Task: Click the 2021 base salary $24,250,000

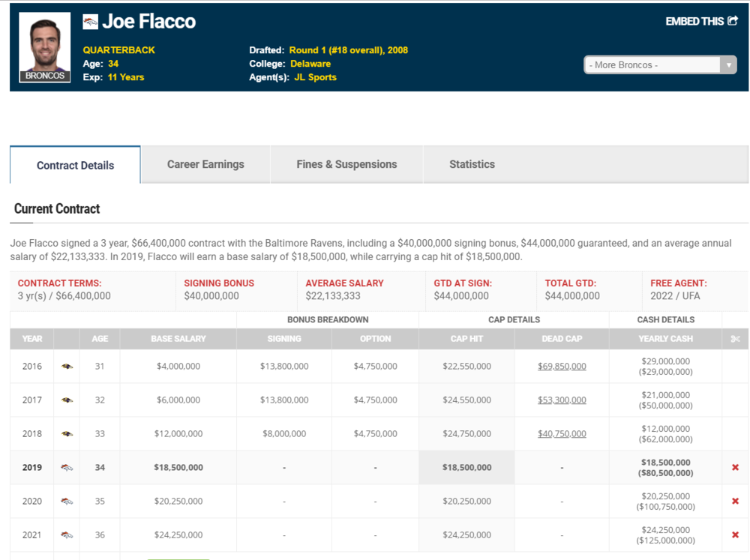Action: pos(178,535)
